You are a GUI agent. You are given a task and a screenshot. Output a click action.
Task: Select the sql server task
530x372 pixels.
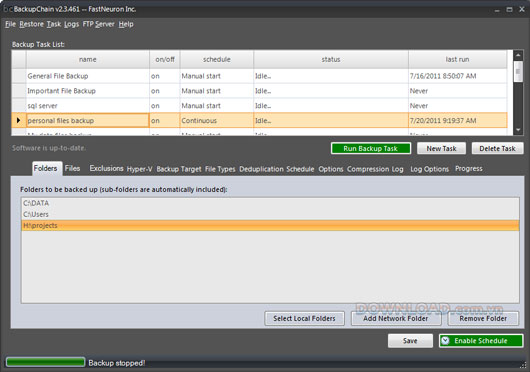pyautogui.click(x=88, y=106)
